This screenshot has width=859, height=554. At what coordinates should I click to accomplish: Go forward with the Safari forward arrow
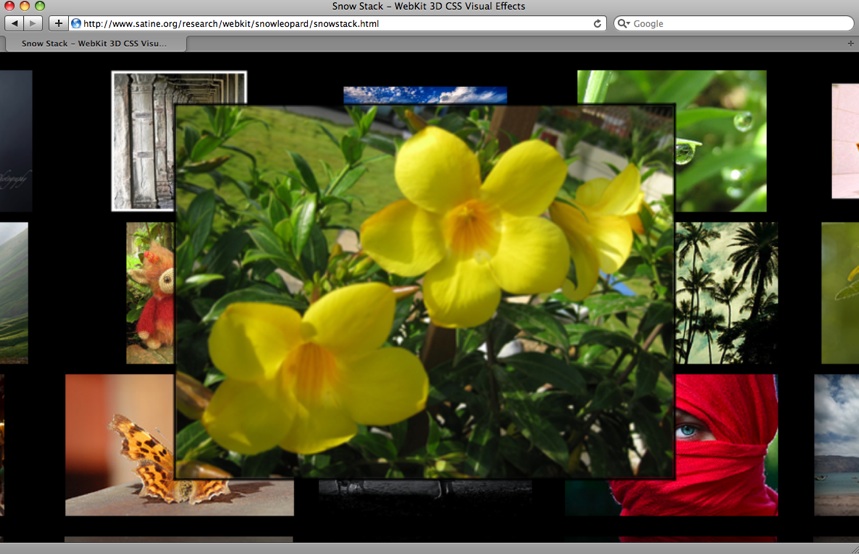coord(33,24)
